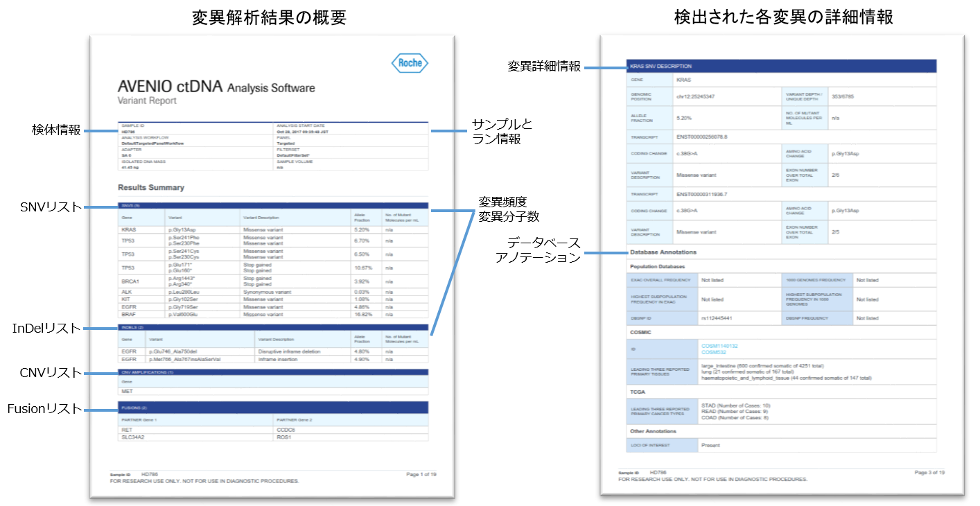Click the 'STAD (Number of Cases: 10)' line
This screenshot has height=506, width=980.
(x=735, y=405)
